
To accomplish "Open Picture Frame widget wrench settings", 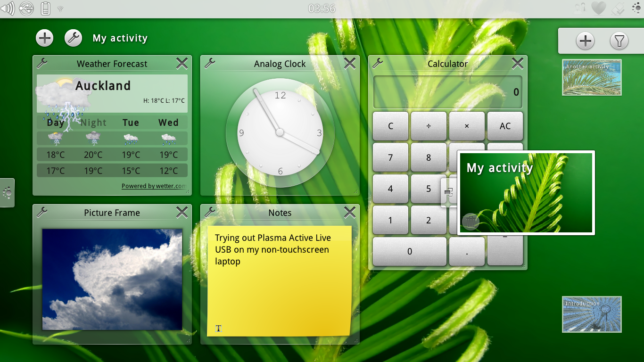I will (41, 212).
